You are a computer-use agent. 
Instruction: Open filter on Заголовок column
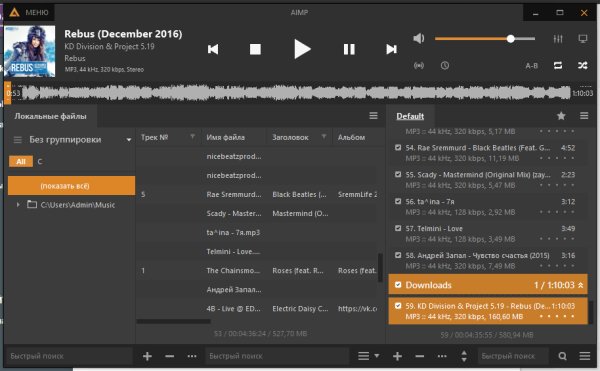tap(324, 137)
